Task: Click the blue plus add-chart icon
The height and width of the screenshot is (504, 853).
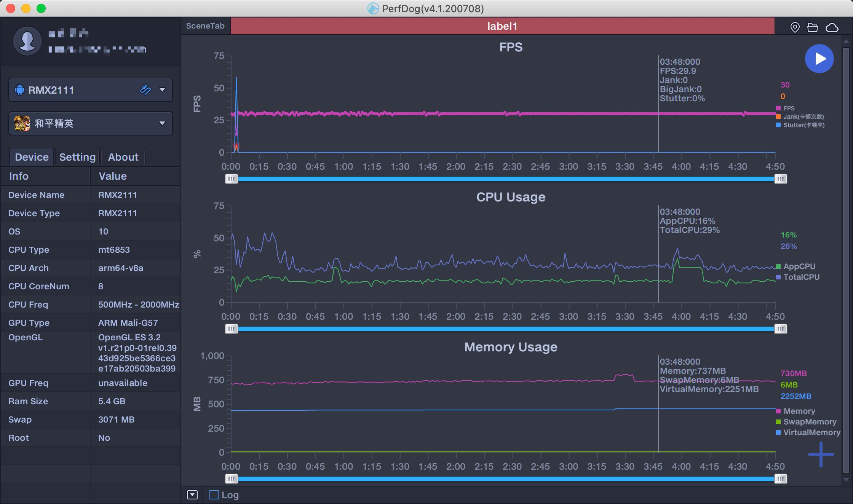Action: (821, 454)
